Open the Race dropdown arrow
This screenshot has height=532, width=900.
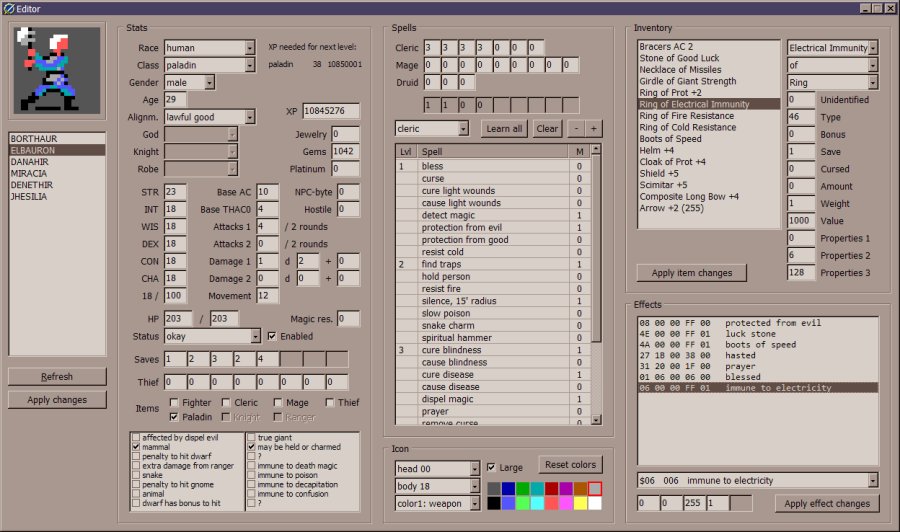(250, 48)
